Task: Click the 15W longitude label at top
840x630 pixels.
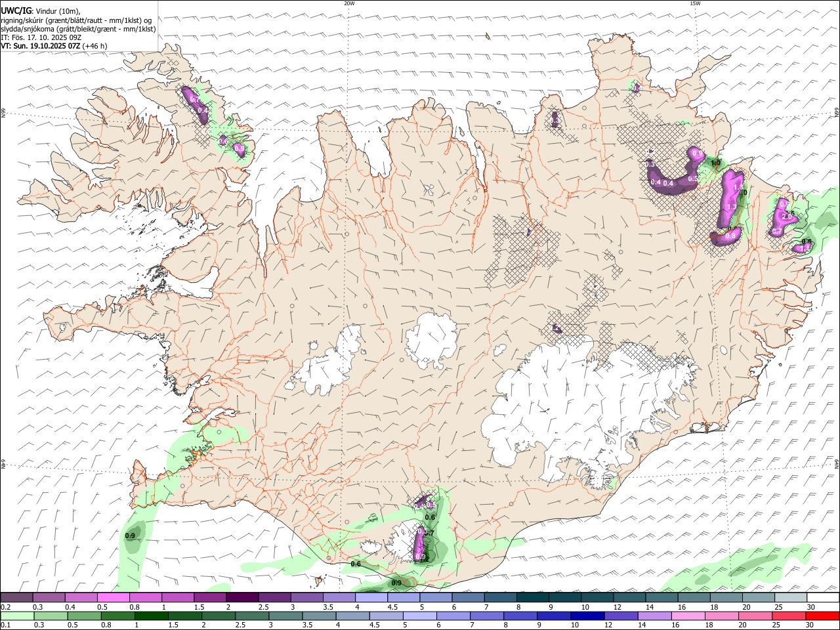Action: [694, 3]
